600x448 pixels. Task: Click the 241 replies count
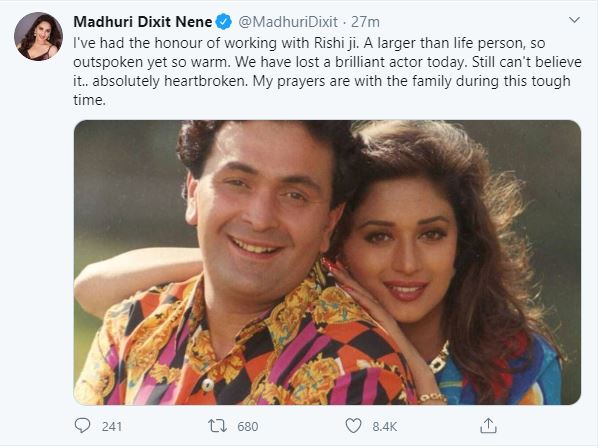pyautogui.click(x=112, y=426)
